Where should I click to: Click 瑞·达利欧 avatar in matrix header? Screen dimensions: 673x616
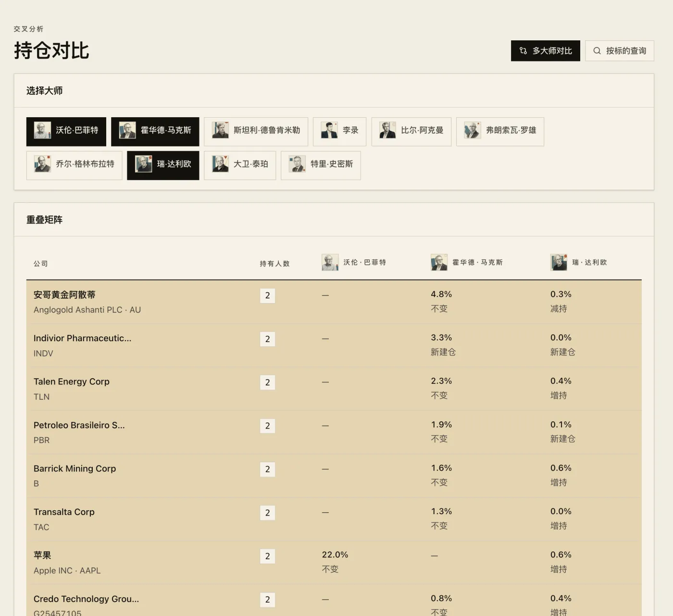click(x=559, y=262)
